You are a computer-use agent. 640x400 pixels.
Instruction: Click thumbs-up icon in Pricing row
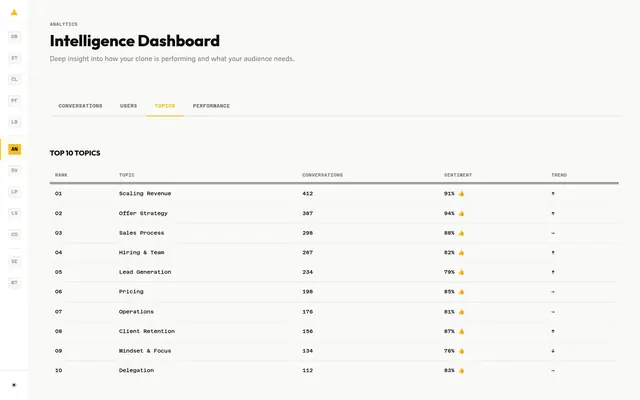coord(461,292)
